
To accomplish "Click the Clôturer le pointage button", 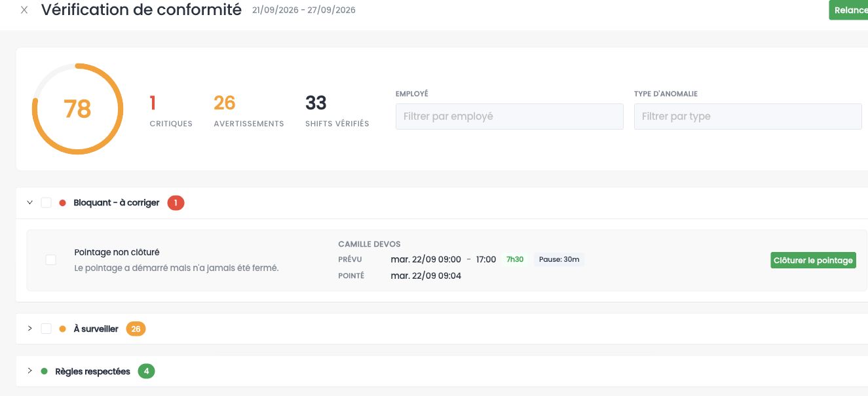I will (813, 261).
